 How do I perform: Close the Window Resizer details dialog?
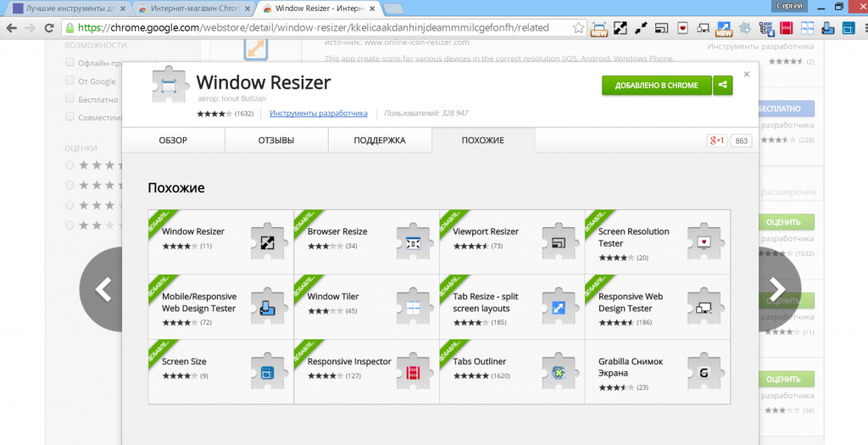coord(746,75)
